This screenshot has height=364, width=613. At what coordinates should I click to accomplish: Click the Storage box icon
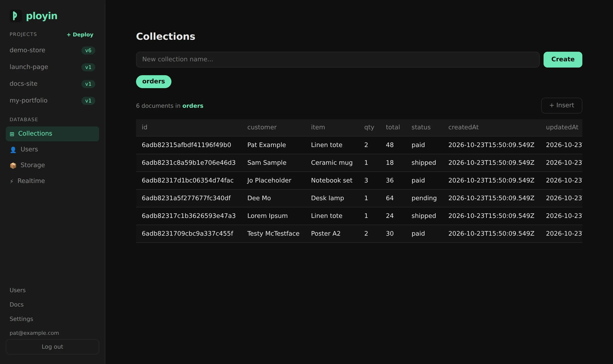click(13, 165)
